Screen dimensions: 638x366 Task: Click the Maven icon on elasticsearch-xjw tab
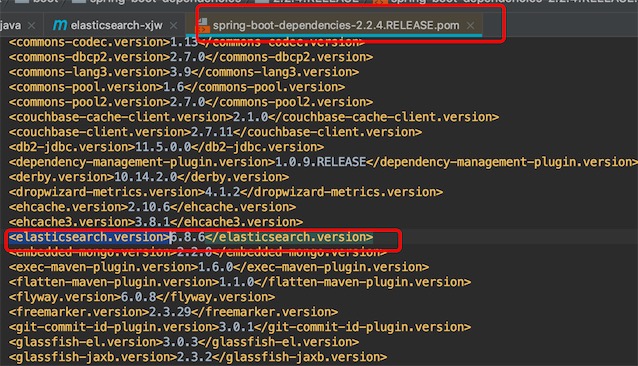coord(60,25)
